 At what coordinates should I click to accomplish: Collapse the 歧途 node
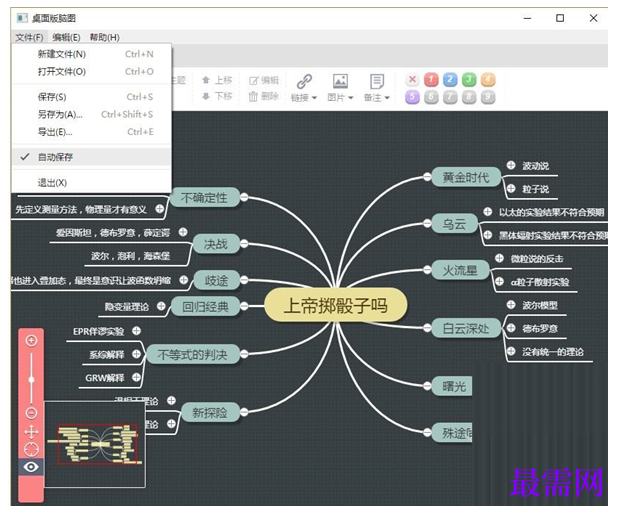(244, 280)
